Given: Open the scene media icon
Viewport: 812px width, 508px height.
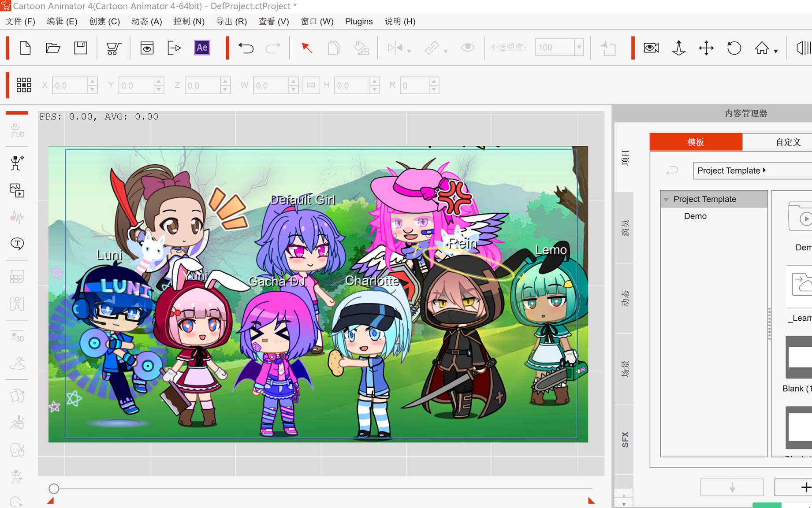Looking at the screenshot, I should (x=17, y=190).
